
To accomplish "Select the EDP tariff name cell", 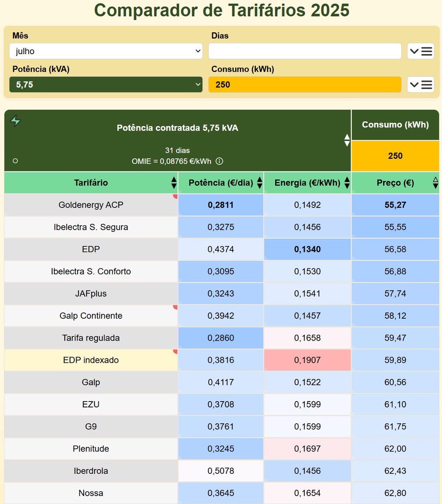I will pos(91,249).
